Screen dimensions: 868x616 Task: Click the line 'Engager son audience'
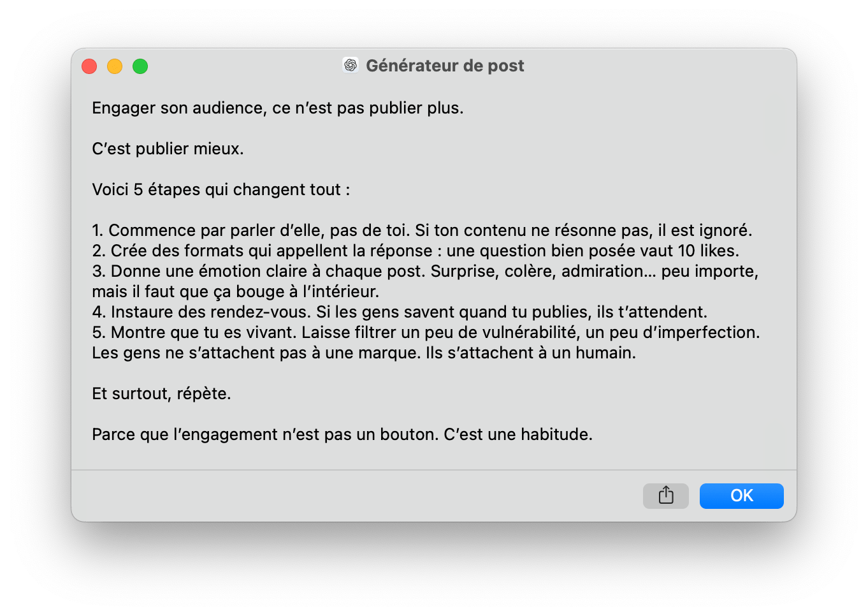coord(278,108)
